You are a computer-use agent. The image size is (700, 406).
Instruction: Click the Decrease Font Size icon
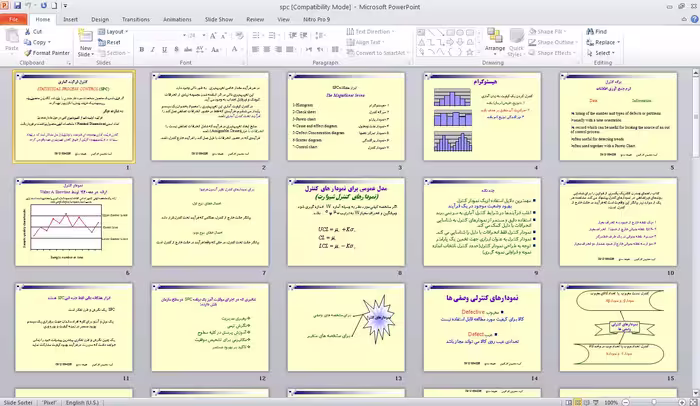[x=224, y=35]
